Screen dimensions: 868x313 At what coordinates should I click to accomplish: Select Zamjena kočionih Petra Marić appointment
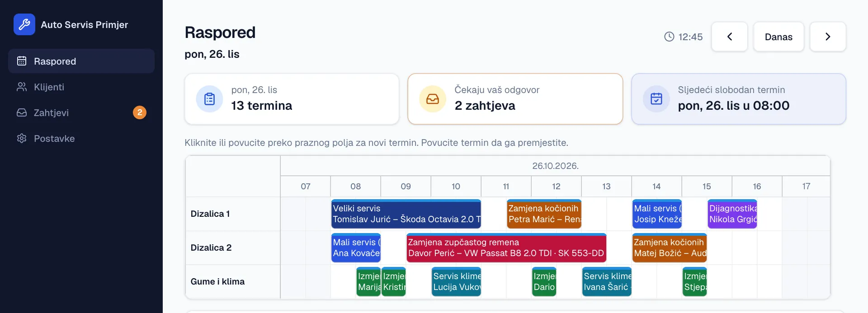[x=544, y=214]
